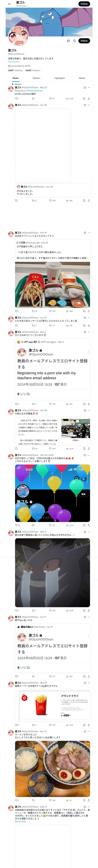The width and height of the screenshot is (98, 868).
Task: Click the Translate bio link
Action: pyautogui.click(x=14, y=62)
